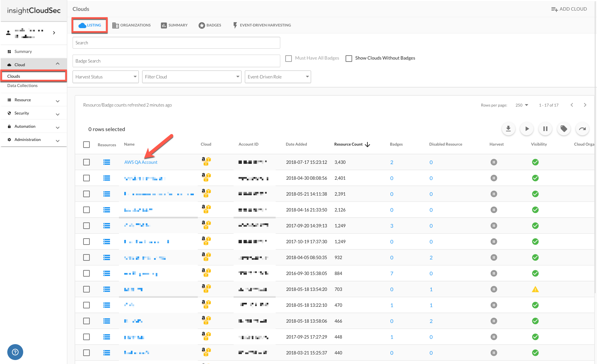Click the badge tag icon
Viewport: 597px width, 364px height.
coord(564,129)
